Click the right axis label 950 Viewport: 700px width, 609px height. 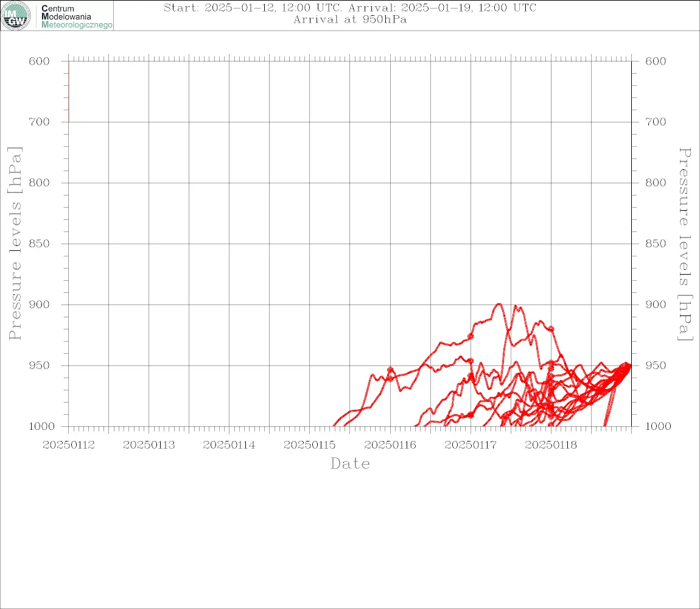click(656, 365)
